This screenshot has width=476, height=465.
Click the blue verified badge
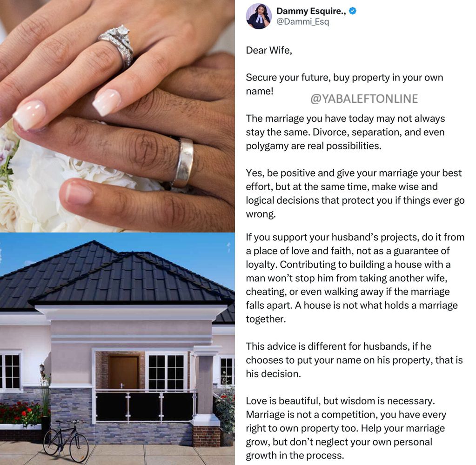pyautogui.click(x=353, y=11)
